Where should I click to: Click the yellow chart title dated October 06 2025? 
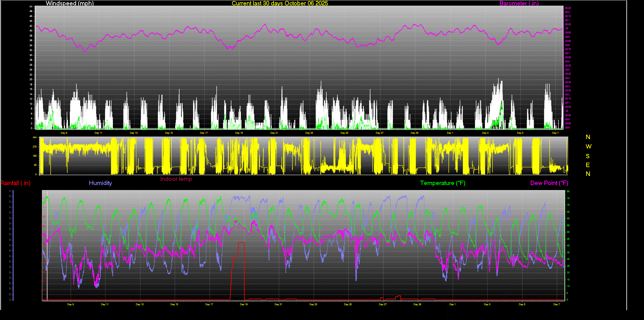point(280,3)
